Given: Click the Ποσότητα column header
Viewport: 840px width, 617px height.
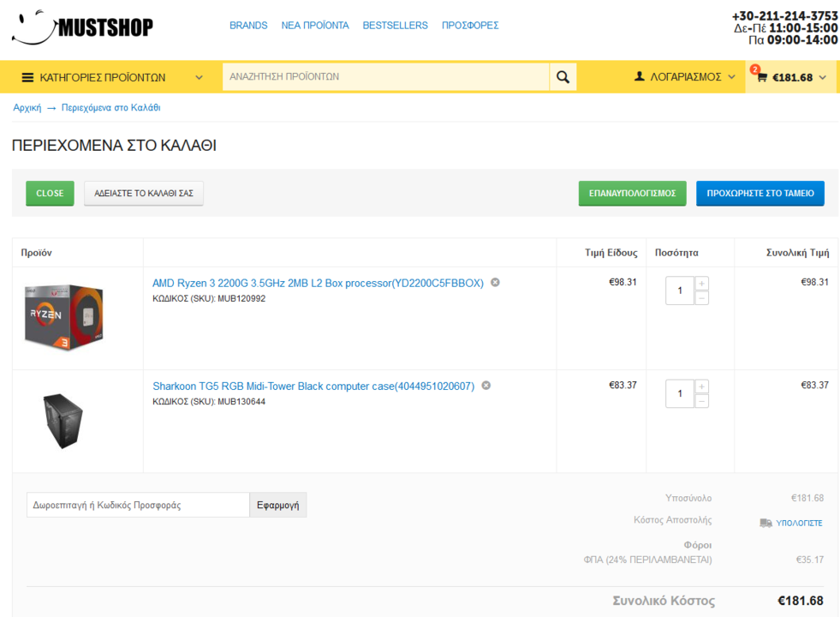Looking at the screenshot, I should tap(676, 253).
